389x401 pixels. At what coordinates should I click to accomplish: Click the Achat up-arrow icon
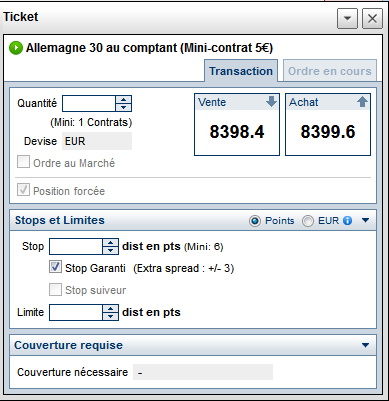pyautogui.click(x=363, y=102)
